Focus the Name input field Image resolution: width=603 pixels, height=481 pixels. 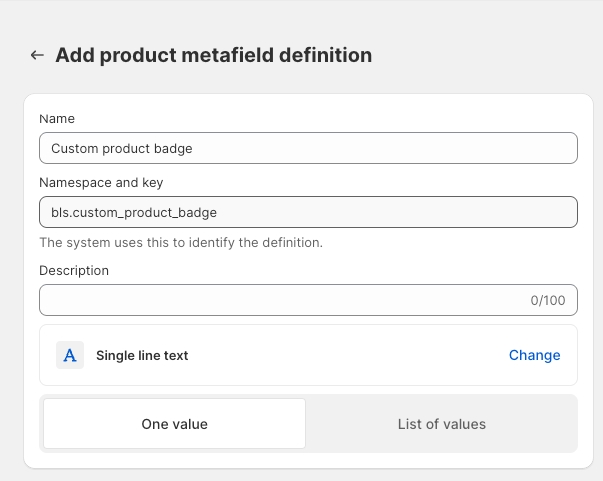click(308, 148)
